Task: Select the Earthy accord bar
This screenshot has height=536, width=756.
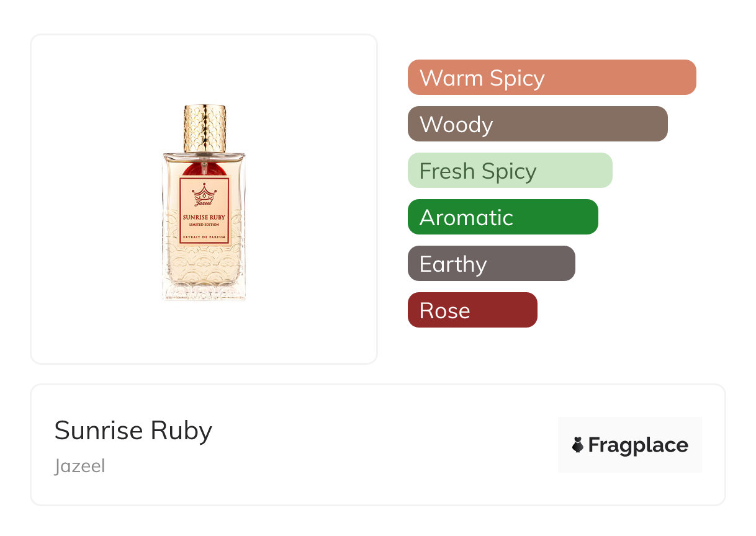Action: coord(491,264)
